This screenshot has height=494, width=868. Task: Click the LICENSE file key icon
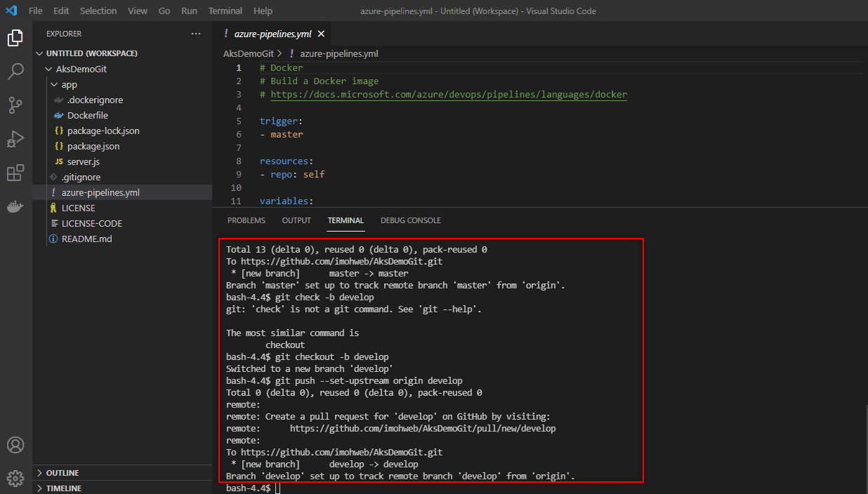pyautogui.click(x=53, y=208)
